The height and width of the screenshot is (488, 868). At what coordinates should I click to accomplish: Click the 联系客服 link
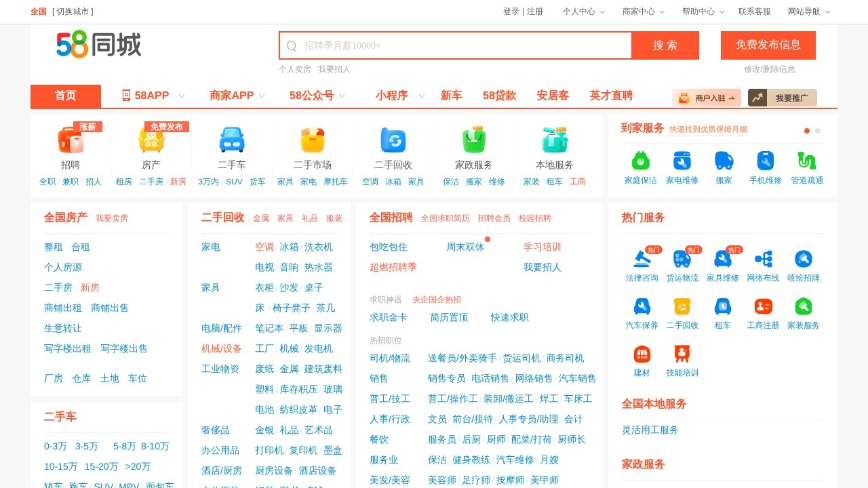click(x=755, y=12)
